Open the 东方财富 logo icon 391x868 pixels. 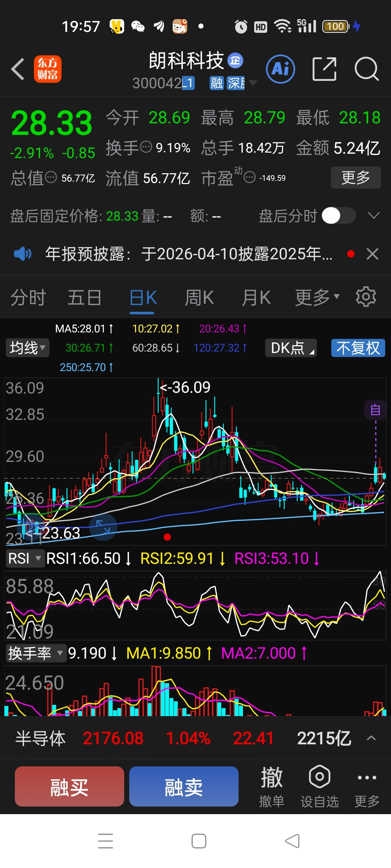[47, 69]
